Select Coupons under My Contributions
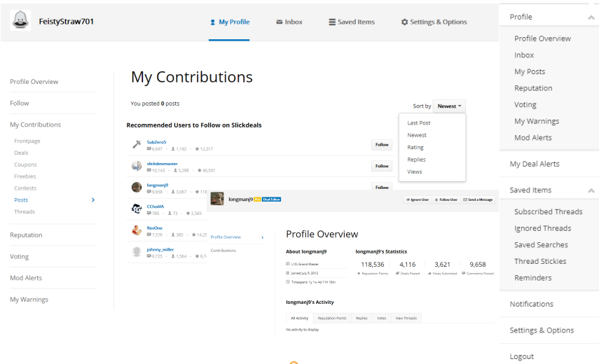The image size is (599, 364). click(26, 164)
